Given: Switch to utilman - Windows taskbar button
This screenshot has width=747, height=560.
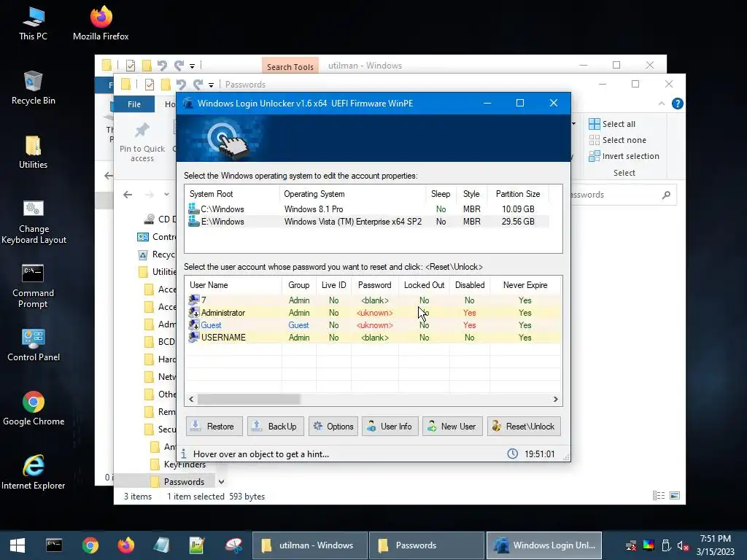Looking at the screenshot, I should click(x=309, y=545).
